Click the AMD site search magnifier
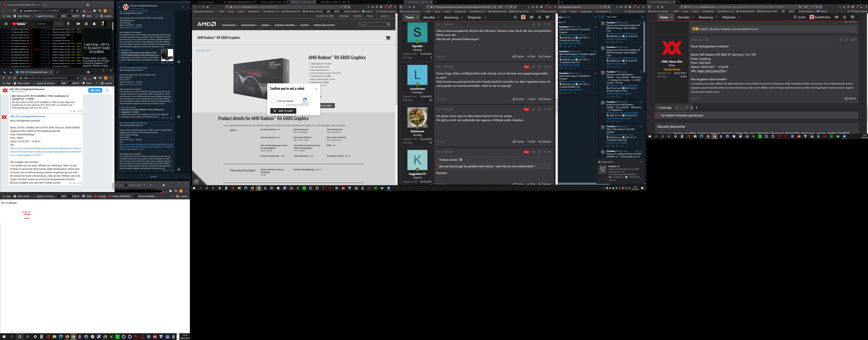The image size is (868, 340). 388,24
